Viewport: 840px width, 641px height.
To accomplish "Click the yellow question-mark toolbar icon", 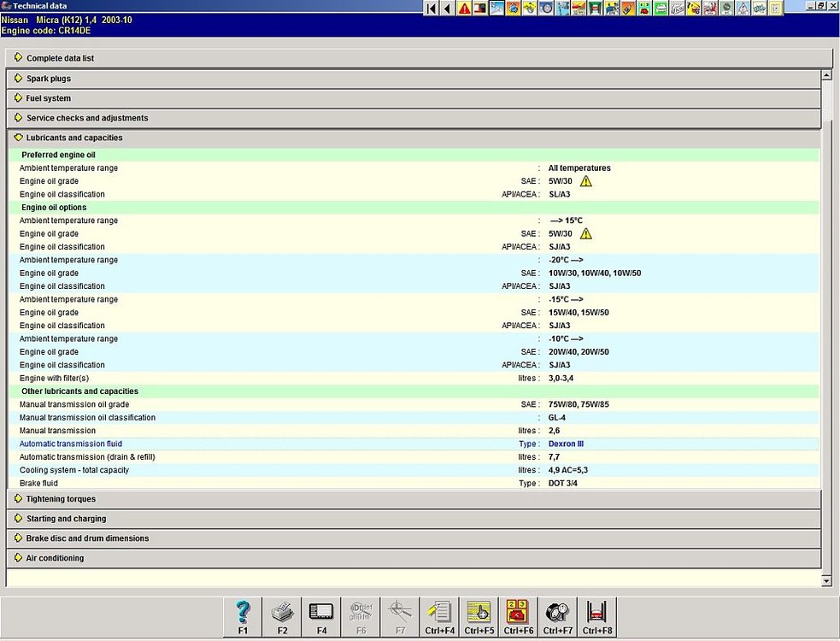I will tap(693, 9).
